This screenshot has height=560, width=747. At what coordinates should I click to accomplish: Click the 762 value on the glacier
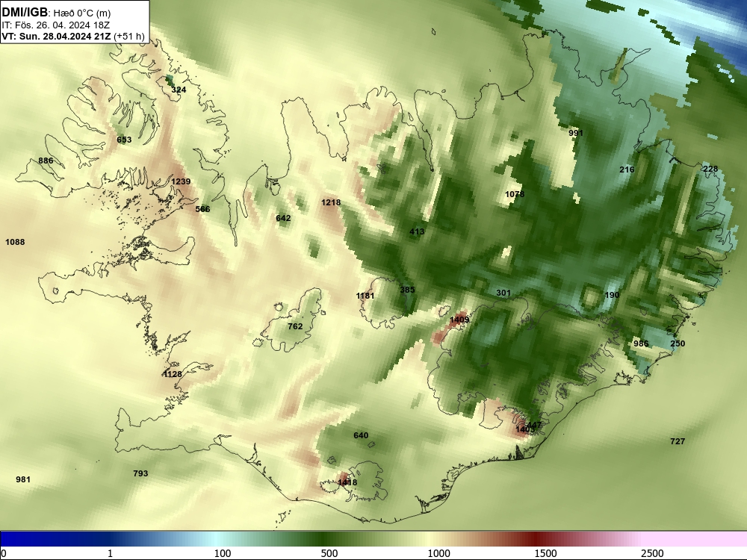[295, 326]
